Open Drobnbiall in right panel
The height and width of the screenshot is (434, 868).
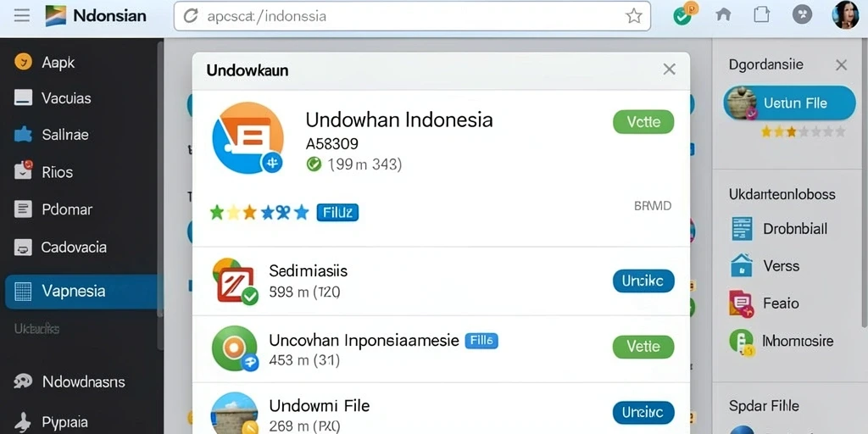pyautogui.click(x=795, y=229)
